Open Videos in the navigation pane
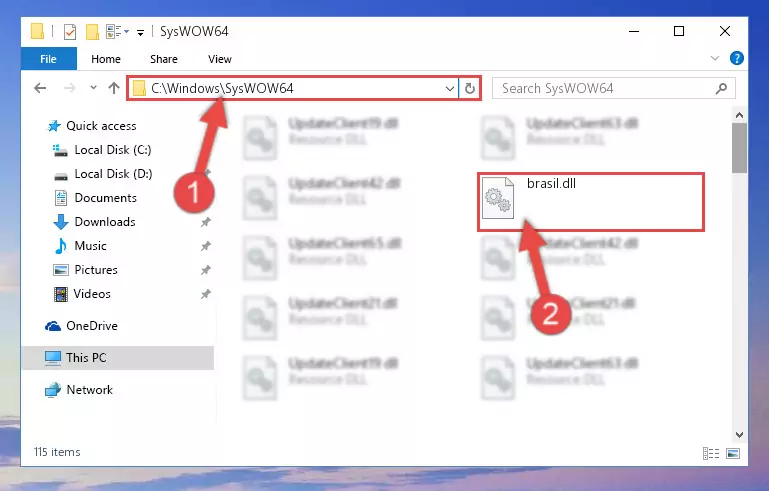The image size is (769, 491). click(x=92, y=294)
